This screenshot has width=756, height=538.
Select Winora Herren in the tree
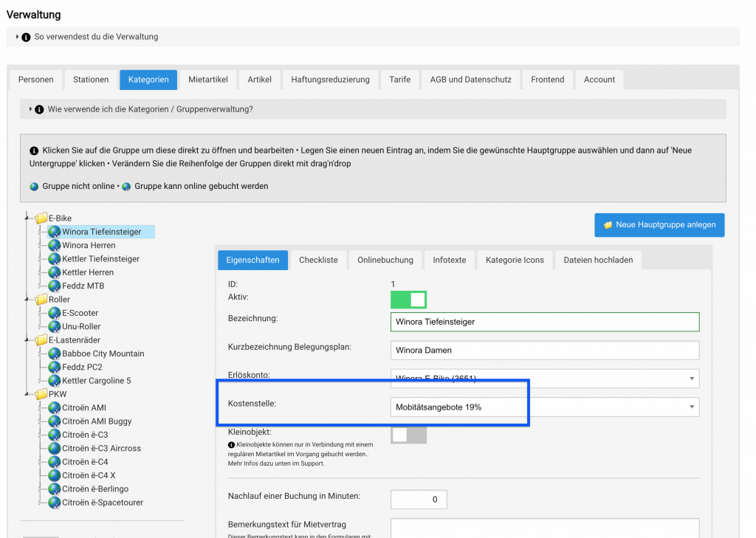[89, 245]
